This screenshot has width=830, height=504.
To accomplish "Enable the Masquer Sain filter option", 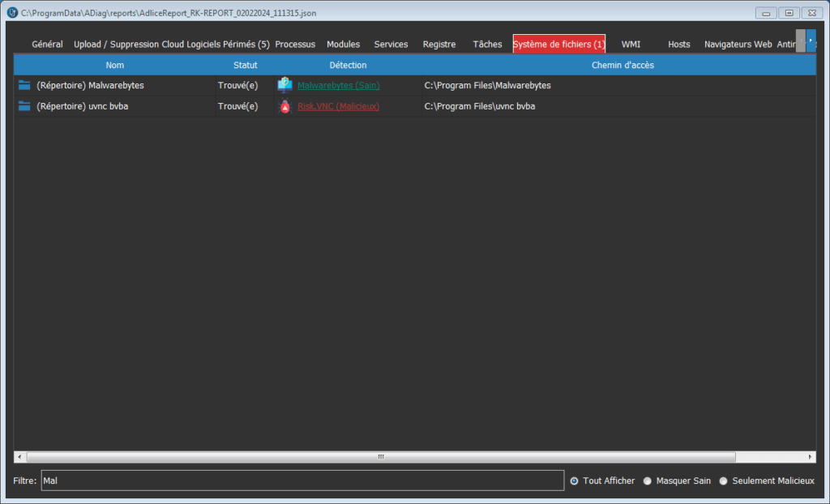I will (x=648, y=481).
